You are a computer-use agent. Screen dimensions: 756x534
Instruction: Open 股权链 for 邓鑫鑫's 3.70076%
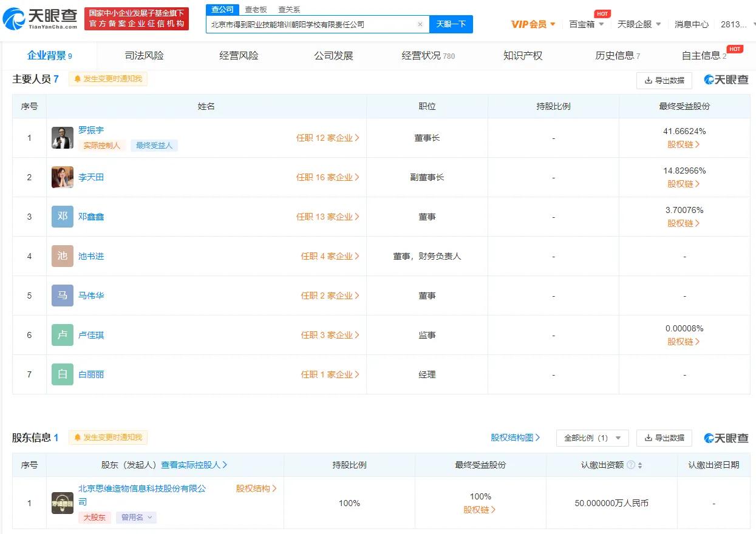click(x=684, y=223)
